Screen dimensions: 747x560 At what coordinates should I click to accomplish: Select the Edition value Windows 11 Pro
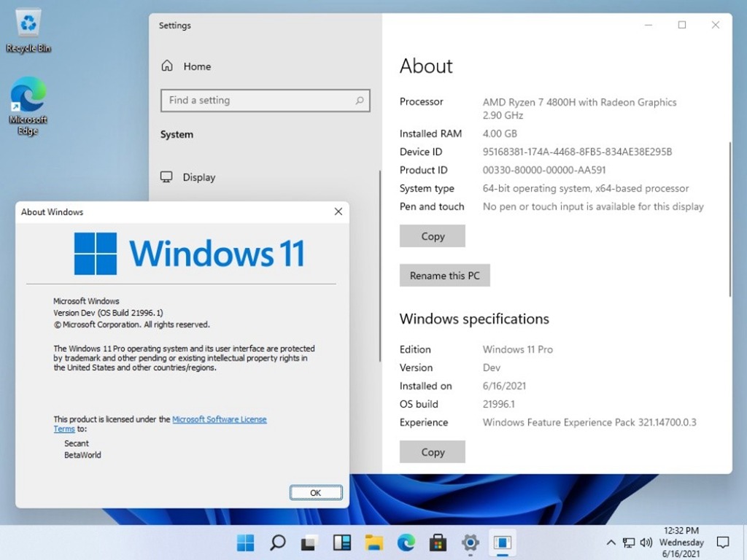click(x=518, y=349)
